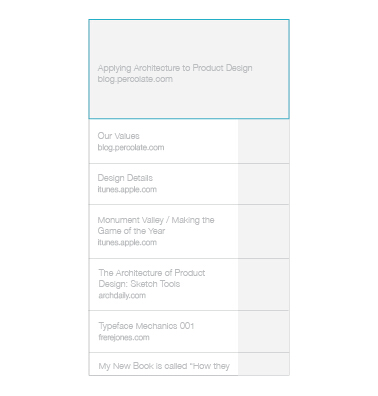Screen dimensions: 378x396
Task: Select the thumbnail beside Sketch Tools article
Action: [263, 285]
